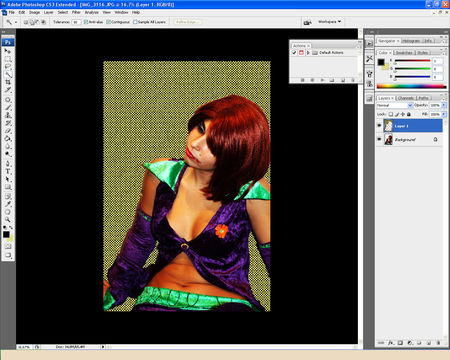Toggle Quick Mask mode in toolbox
This screenshot has height=360, width=450.
coord(8,247)
